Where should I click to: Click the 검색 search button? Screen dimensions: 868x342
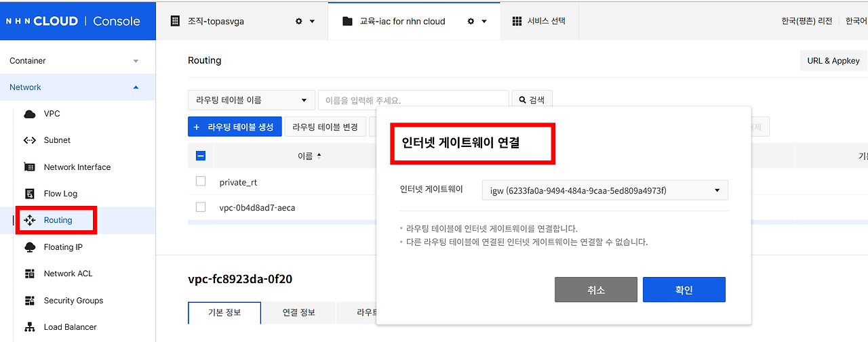coord(532,100)
